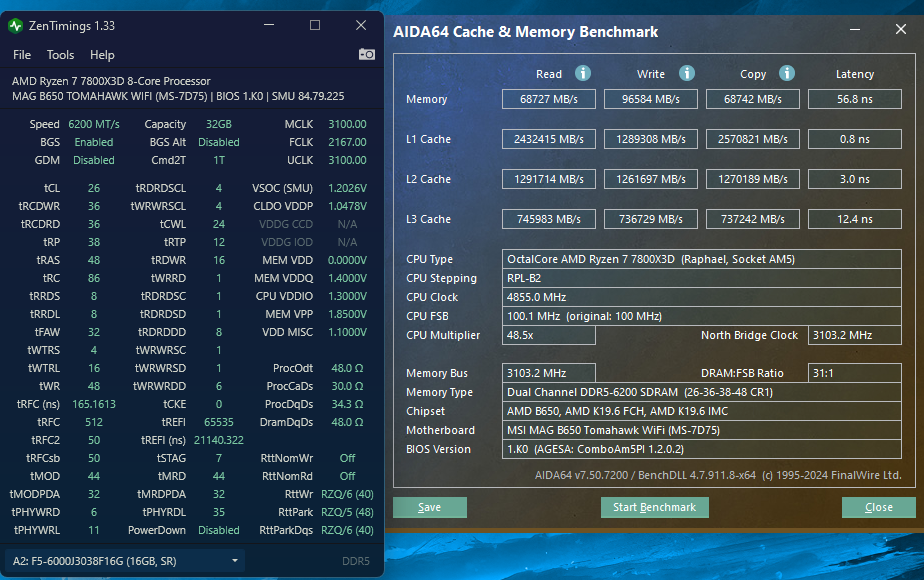This screenshot has height=580, width=924.
Task: Select the L2 Cache Copy value 1270189 MB/s
Action: pyautogui.click(x=753, y=179)
